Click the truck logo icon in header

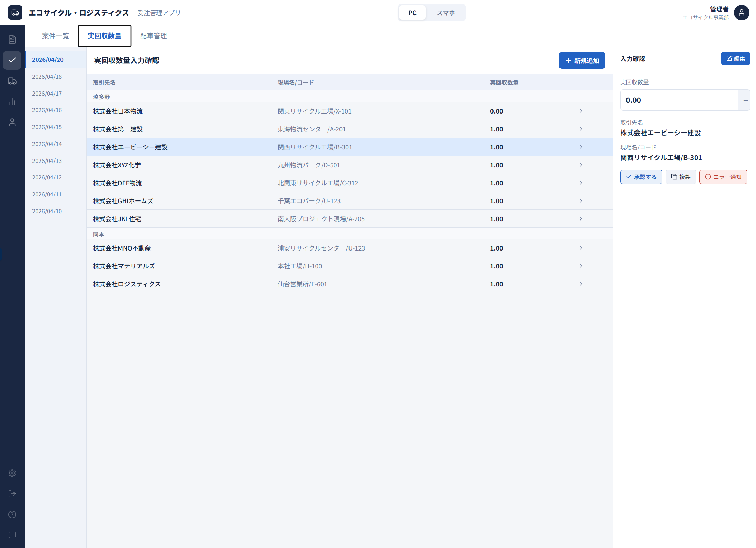pyautogui.click(x=15, y=12)
